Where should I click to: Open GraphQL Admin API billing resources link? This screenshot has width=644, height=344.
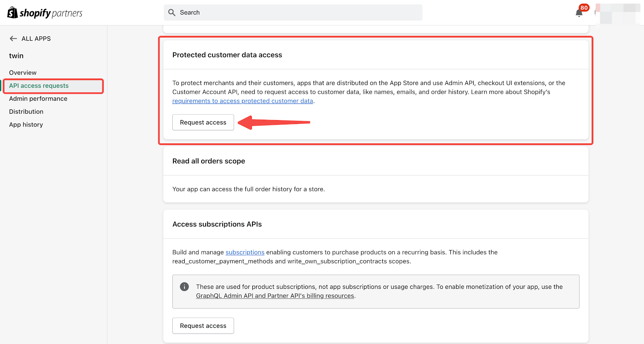tap(275, 296)
